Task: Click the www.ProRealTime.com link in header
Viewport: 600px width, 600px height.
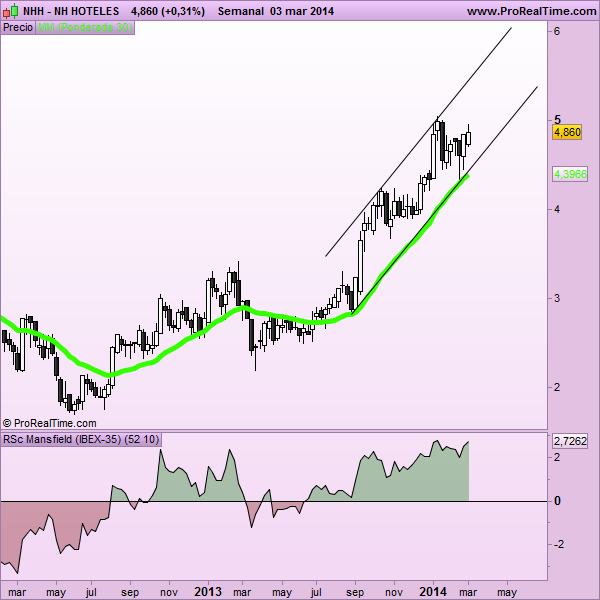Action: point(532,11)
